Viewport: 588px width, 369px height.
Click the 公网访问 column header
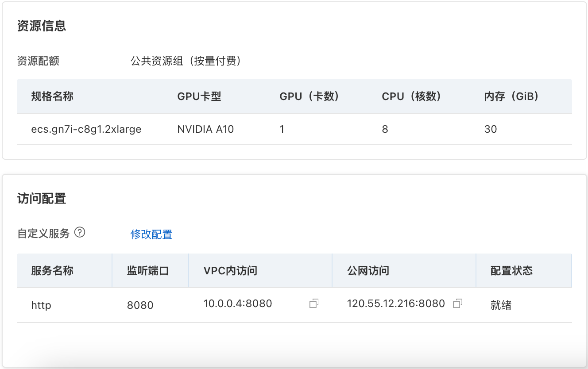click(368, 270)
